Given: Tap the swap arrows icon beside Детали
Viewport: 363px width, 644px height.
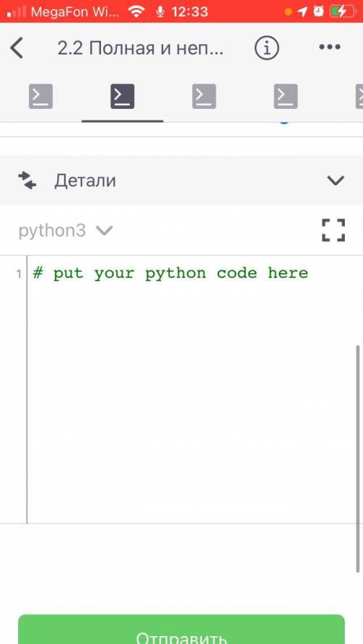Looking at the screenshot, I should [27, 180].
